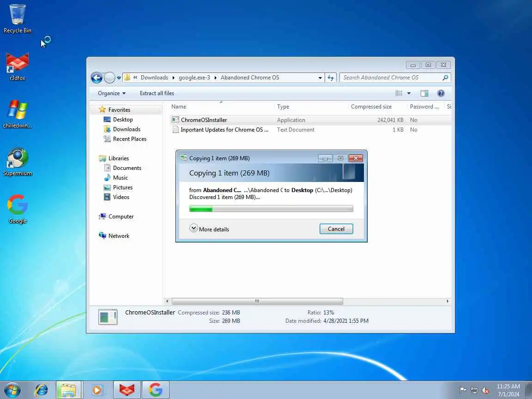The image size is (532, 399).
Task: Toggle the preview pane button
Action: (x=424, y=93)
